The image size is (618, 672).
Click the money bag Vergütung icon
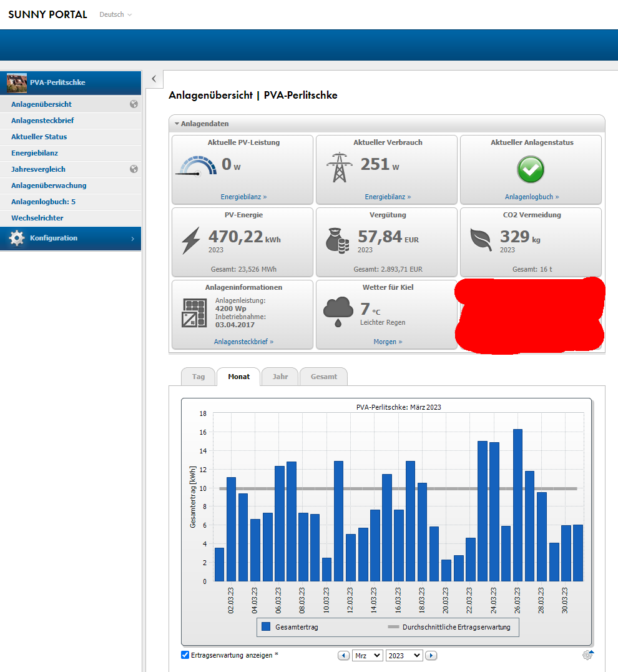(338, 240)
